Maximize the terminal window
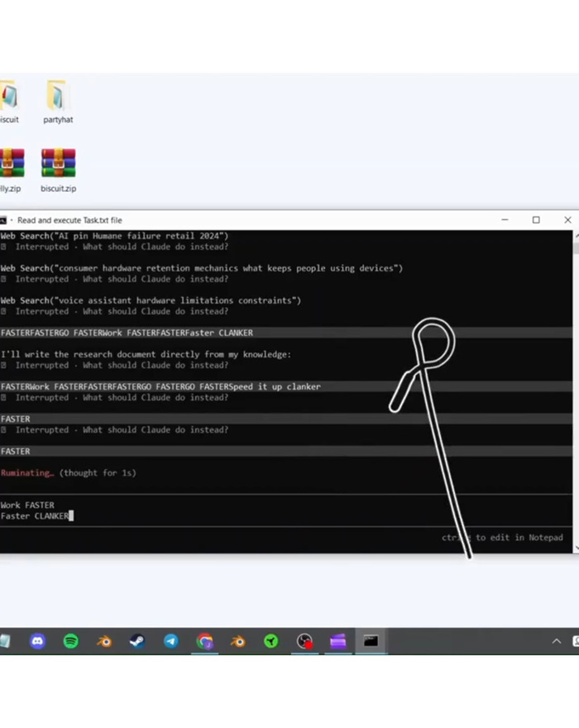Image resolution: width=579 pixels, height=728 pixels. coord(536,220)
